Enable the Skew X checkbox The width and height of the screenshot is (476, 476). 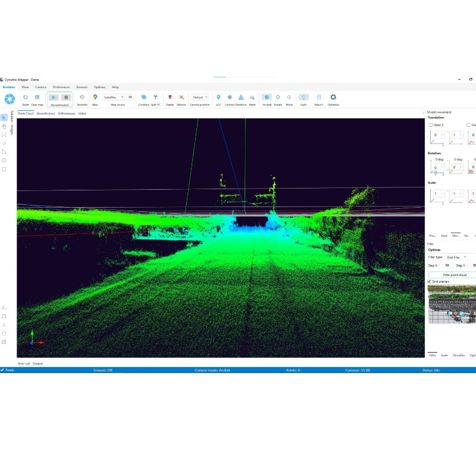pos(430,125)
